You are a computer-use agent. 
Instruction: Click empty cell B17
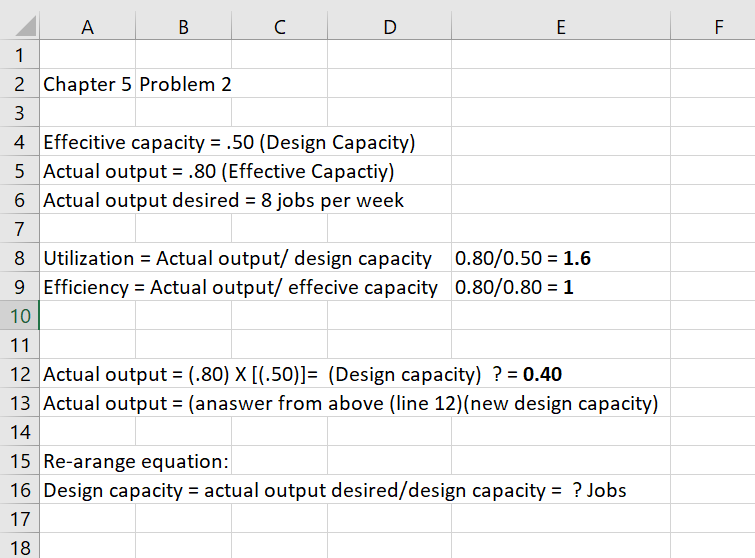183,519
